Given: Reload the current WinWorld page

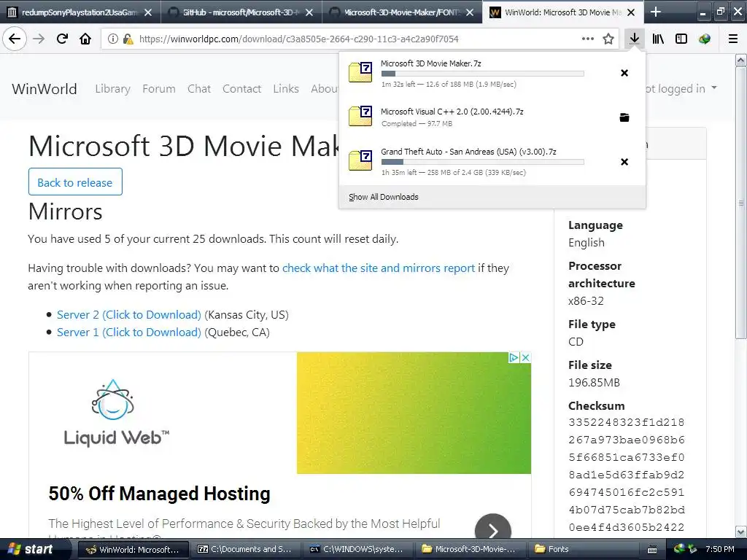Looking at the screenshot, I should (x=62, y=39).
